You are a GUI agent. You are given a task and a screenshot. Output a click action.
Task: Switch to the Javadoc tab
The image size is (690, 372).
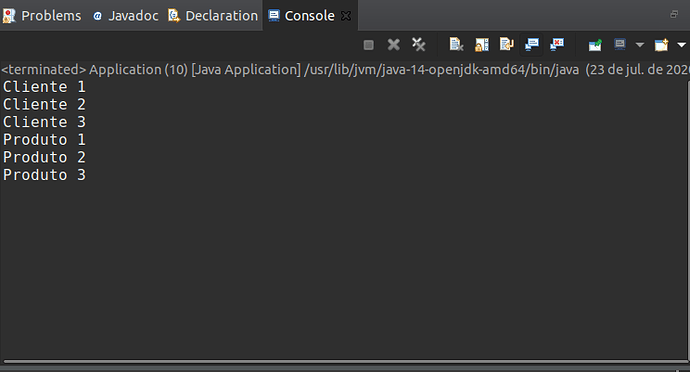[125, 16]
